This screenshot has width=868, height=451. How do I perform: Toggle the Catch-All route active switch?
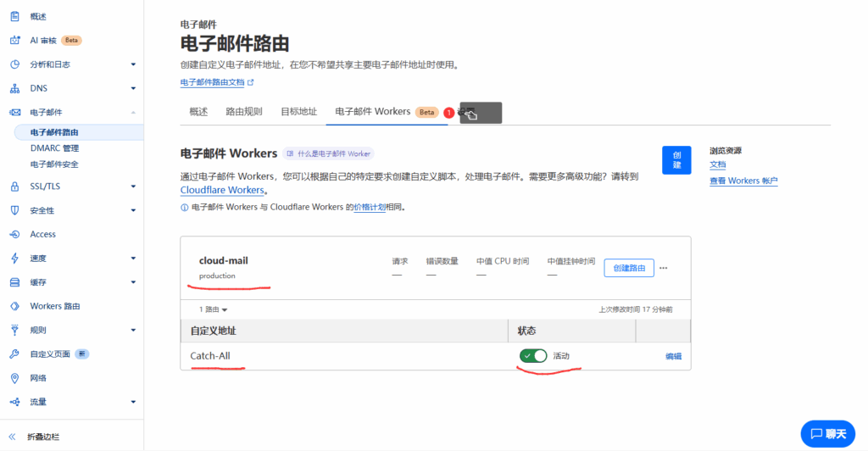[x=533, y=356]
